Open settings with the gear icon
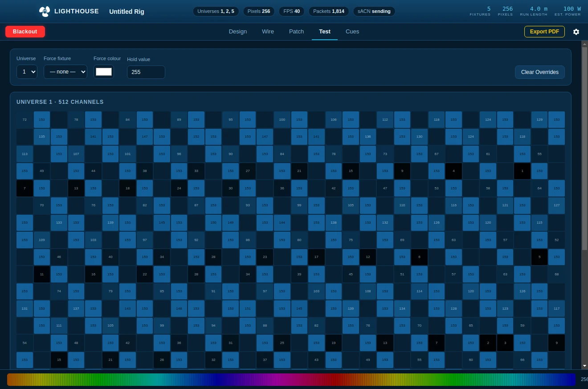588x389 pixels. (x=576, y=32)
